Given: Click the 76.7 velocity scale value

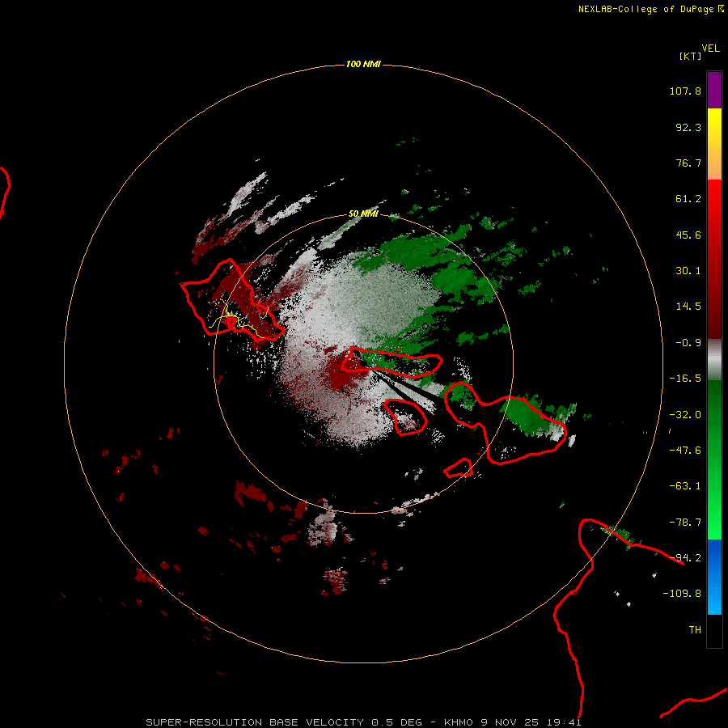Looking at the screenshot, I should [x=688, y=163].
